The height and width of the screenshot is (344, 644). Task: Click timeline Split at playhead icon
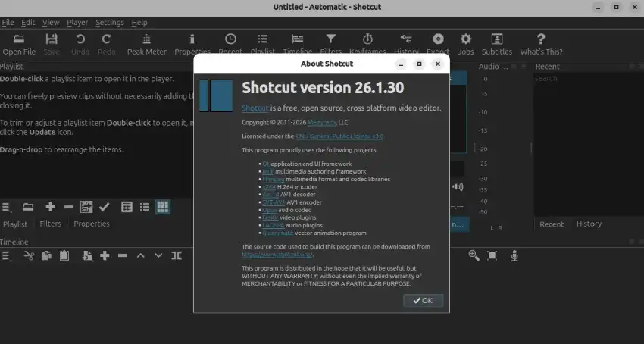coord(177,255)
